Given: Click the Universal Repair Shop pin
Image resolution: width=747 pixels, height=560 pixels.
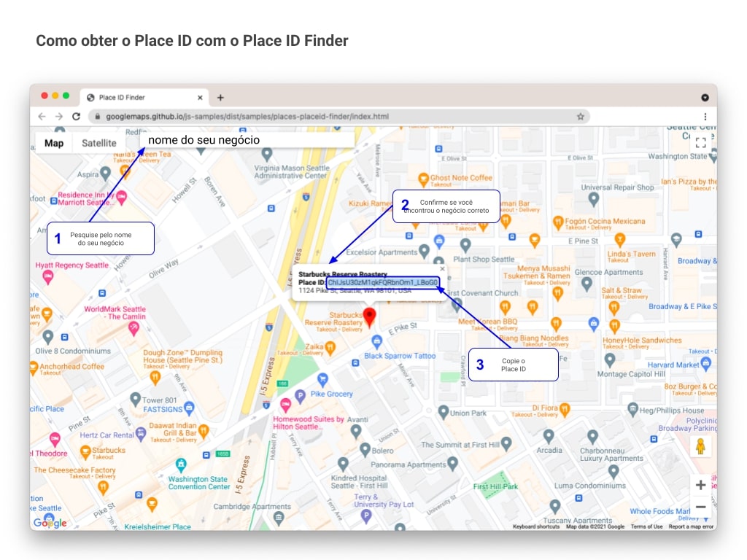Looking at the screenshot, I should coord(594,199).
